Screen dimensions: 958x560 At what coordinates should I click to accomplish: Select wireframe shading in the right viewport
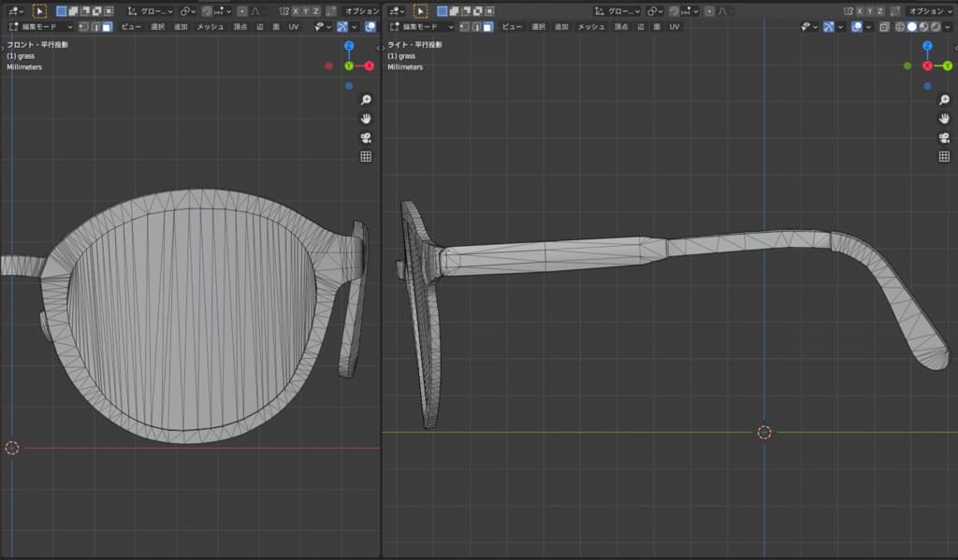pos(899,27)
